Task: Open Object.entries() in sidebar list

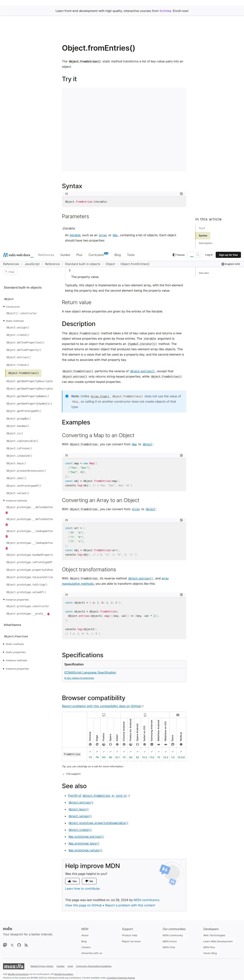Action: coord(18,357)
